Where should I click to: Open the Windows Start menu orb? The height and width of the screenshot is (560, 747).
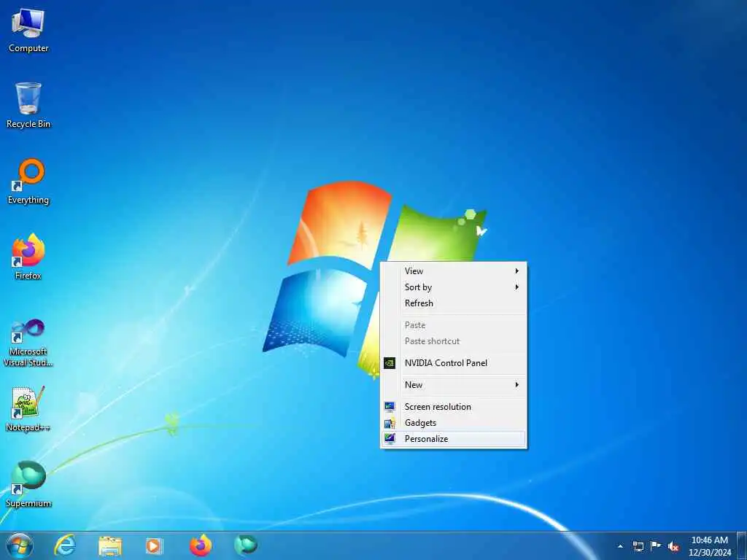20,545
